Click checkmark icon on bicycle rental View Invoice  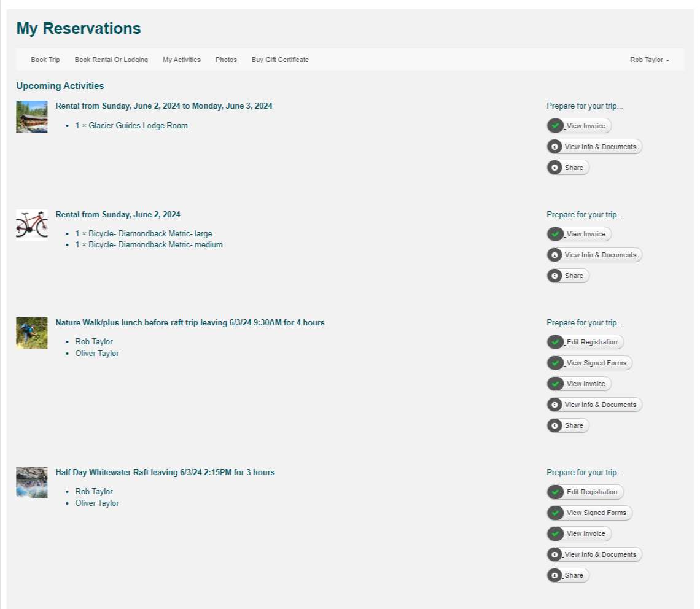click(555, 234)
